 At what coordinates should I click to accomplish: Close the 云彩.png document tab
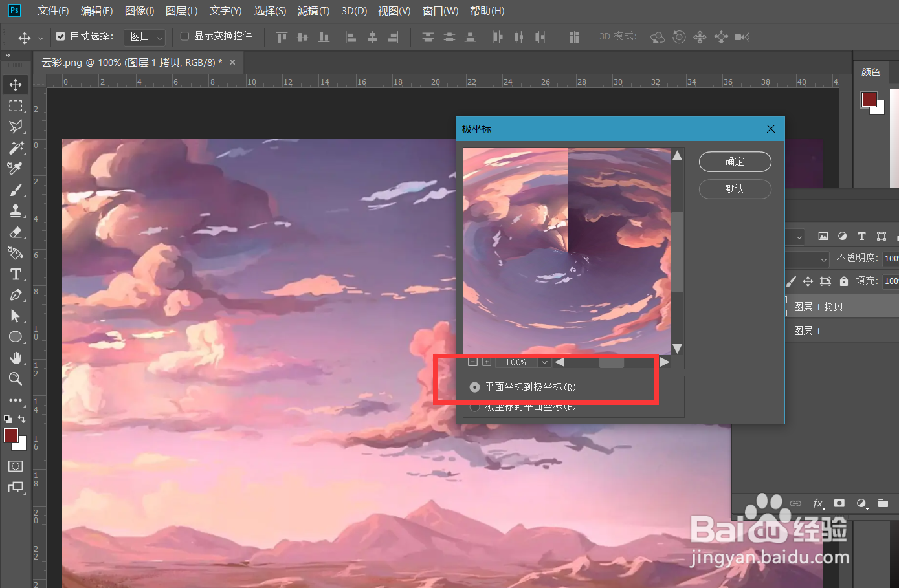(232, 62)
